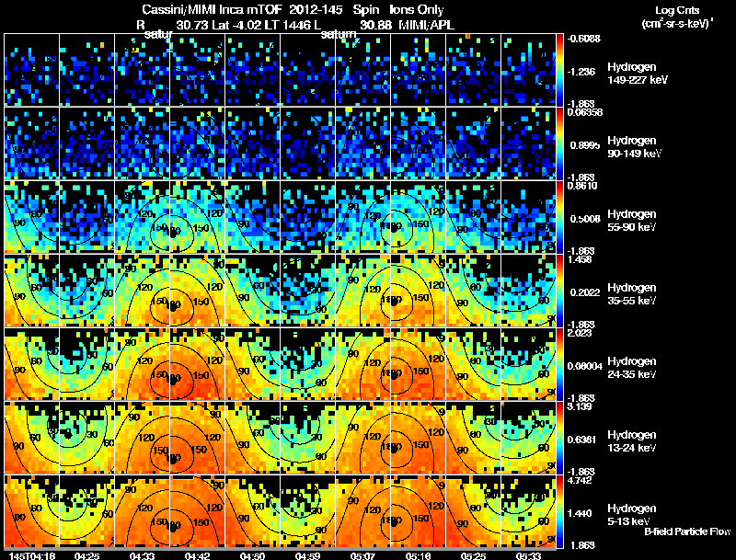Image resolution: width=736 pixels, height=560 pixels.
Task: Click the 05:07 time axis tick label
Action: pyautogui.click(x=362, y=556)
